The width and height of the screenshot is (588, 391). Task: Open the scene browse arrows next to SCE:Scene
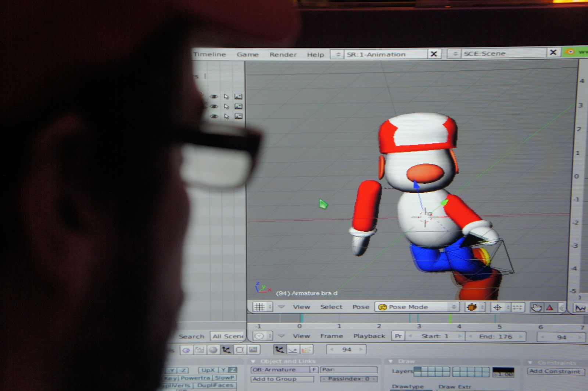coord(455,54)
